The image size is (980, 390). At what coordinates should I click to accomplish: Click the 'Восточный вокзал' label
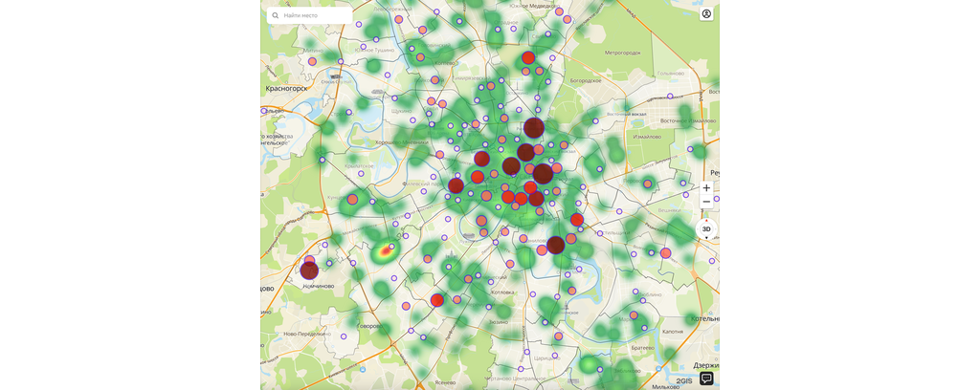tap(626, 114)
